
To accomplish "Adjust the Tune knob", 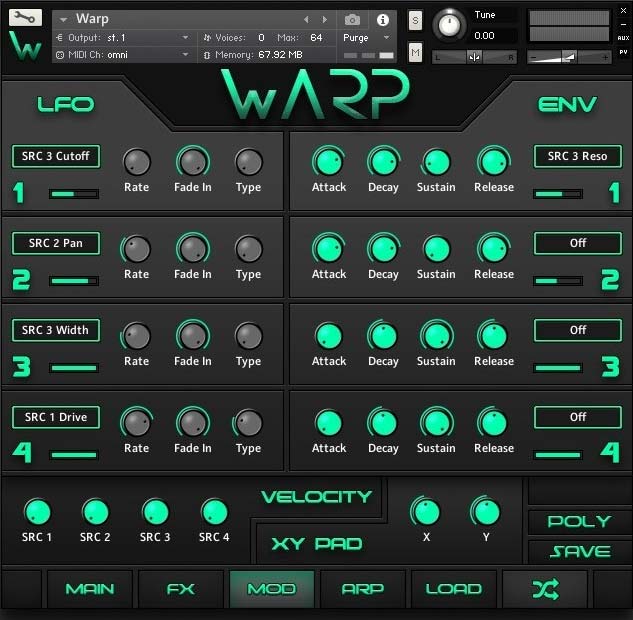I will click(x=449, y=25).
